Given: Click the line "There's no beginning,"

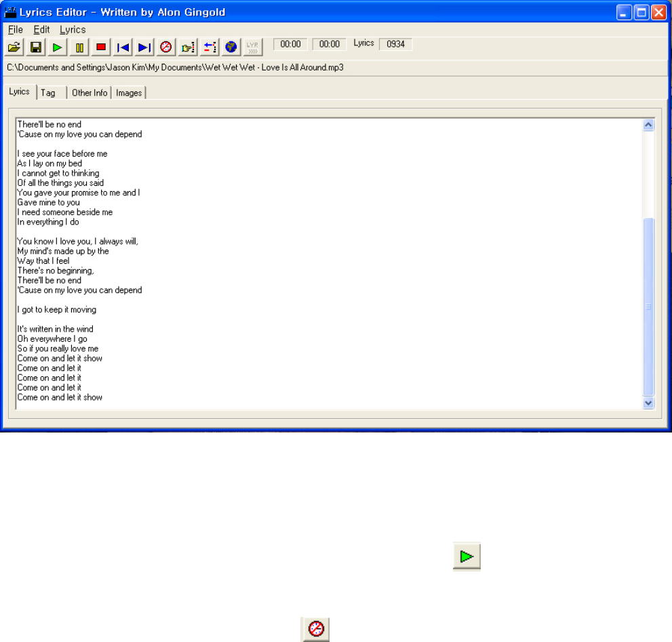Looking at the screenshot, I should click(56, 270).
